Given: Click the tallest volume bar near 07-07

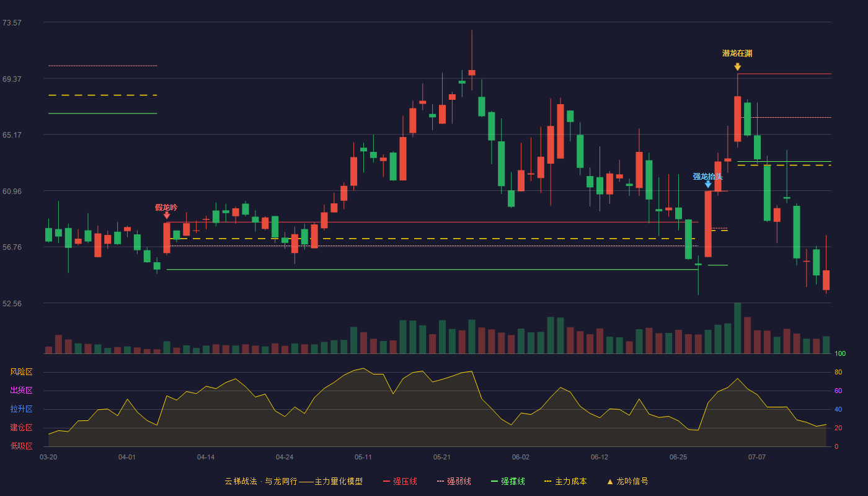Looking at the screenshot, I should pyautogui.click(x=737, y=328).
